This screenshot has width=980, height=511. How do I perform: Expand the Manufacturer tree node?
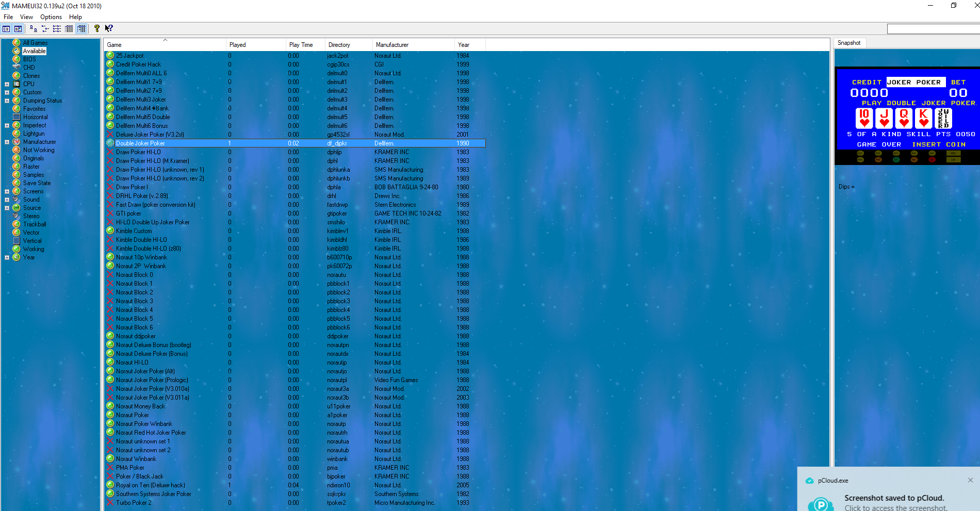7,142
